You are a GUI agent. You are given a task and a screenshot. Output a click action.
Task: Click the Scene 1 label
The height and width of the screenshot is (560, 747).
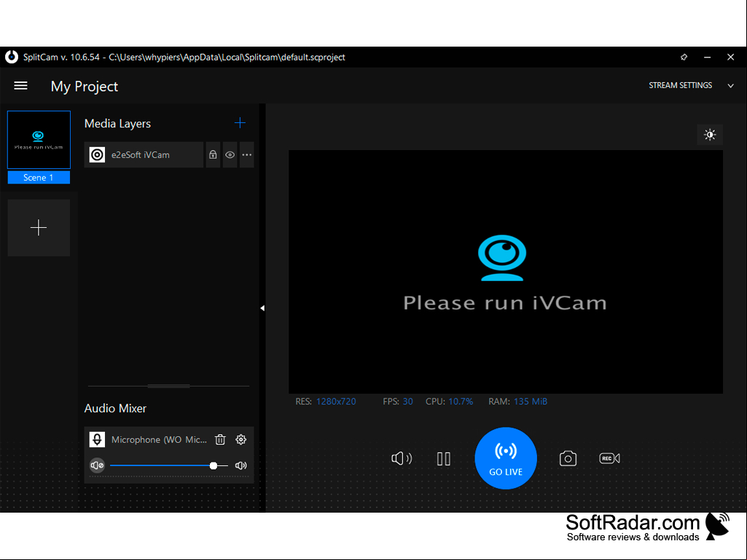click(39, 178)
